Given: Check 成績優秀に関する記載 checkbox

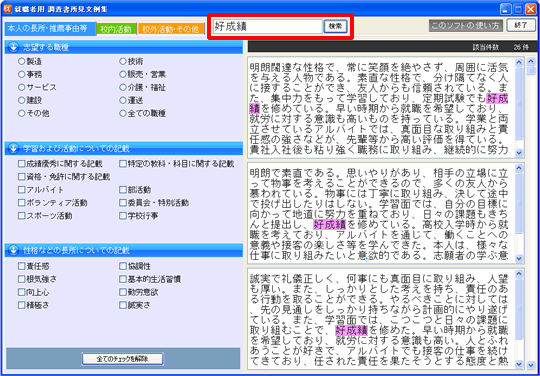Looking at the screenshot, I should (22, 164).
